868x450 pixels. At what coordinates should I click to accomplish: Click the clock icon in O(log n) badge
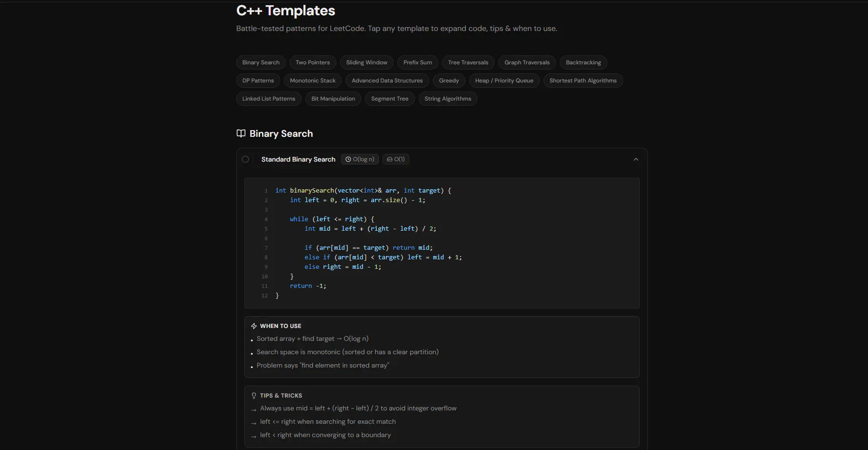click(348, 159)
